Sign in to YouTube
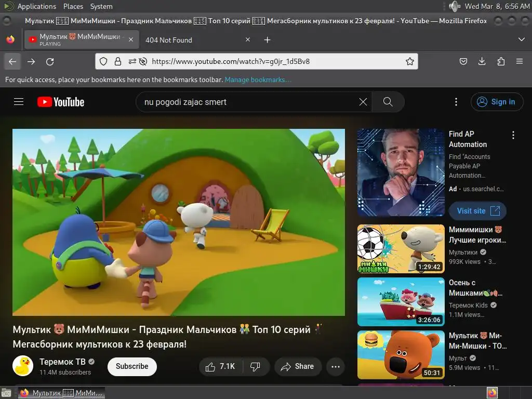Viewport: 532px width, 399px height. (x=497, y=102)
